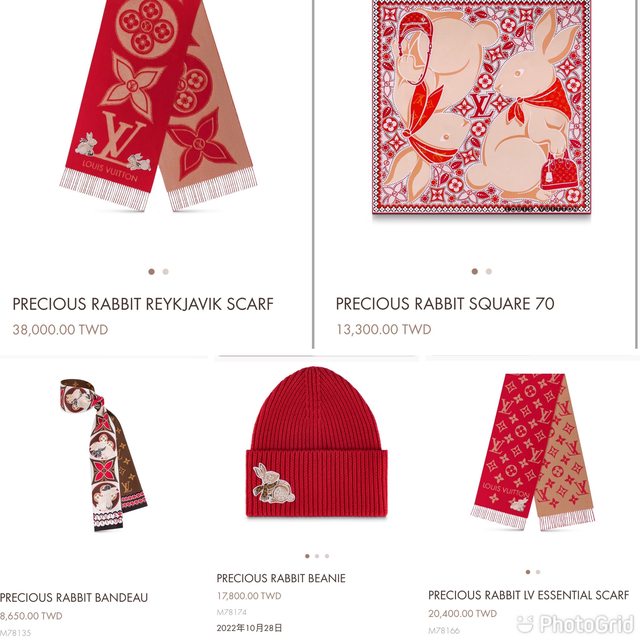Viewport: 640px width, 640px height.
Task: Open the LV Essential Scarf product image
Action: tap(533, 451)
